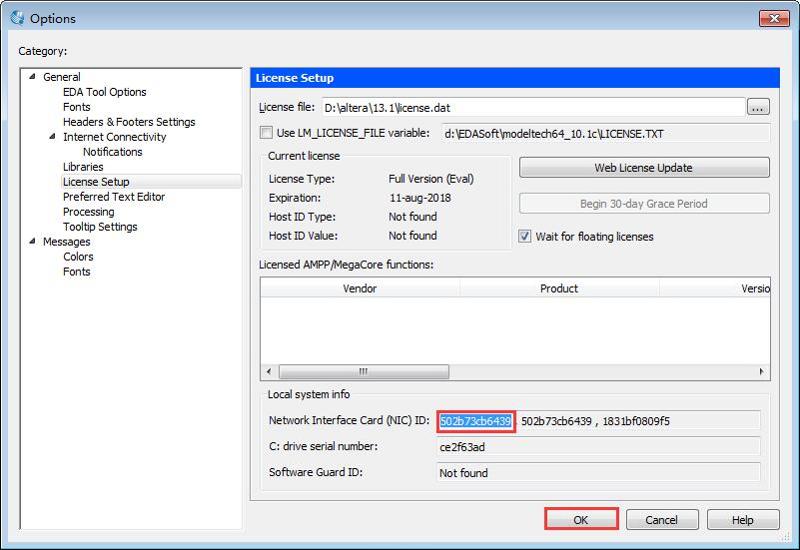
Task: Select Preferred Text Editor category
Action: tap(113, 197)
